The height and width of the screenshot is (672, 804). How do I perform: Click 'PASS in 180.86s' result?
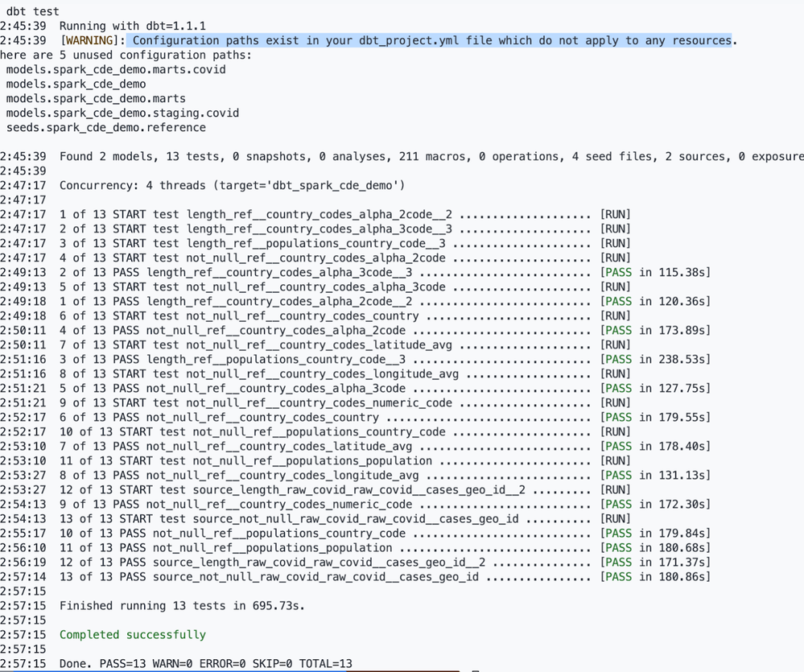click(x=655, y=577)
